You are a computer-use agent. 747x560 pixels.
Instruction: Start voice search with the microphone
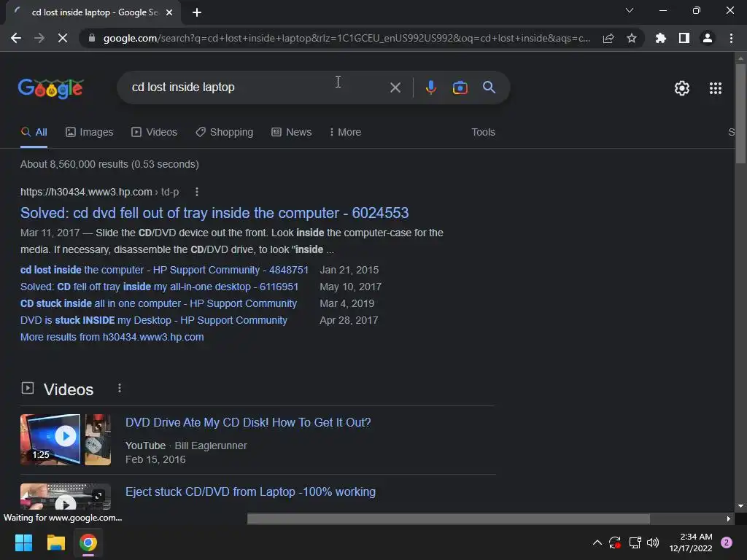[430, 87]
